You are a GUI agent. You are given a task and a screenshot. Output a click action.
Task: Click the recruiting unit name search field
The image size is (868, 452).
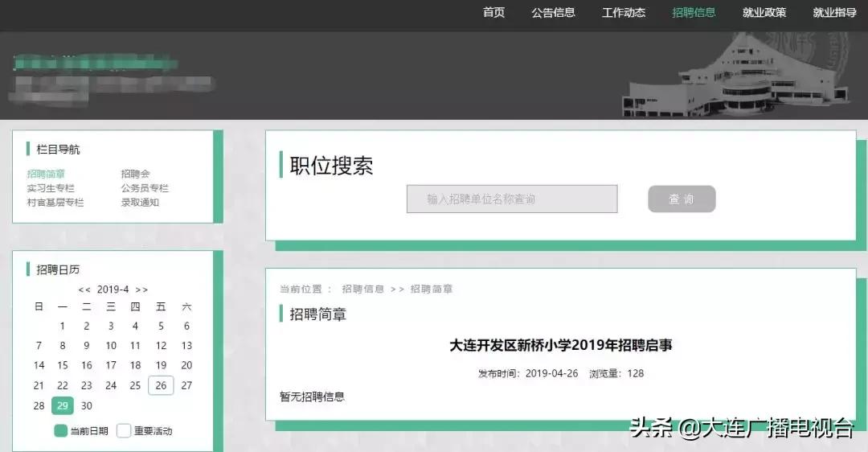click(x=512, y=199)
